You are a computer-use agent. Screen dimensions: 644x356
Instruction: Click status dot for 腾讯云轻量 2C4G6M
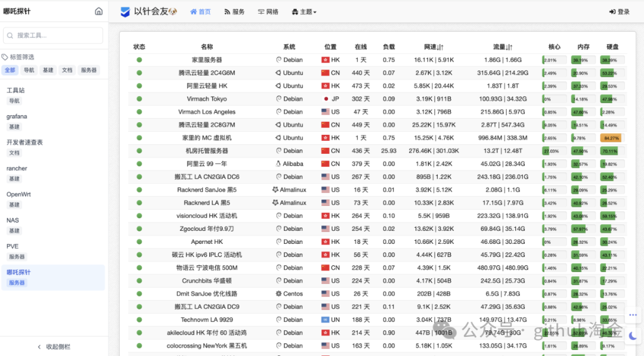[x=139, y=73]
